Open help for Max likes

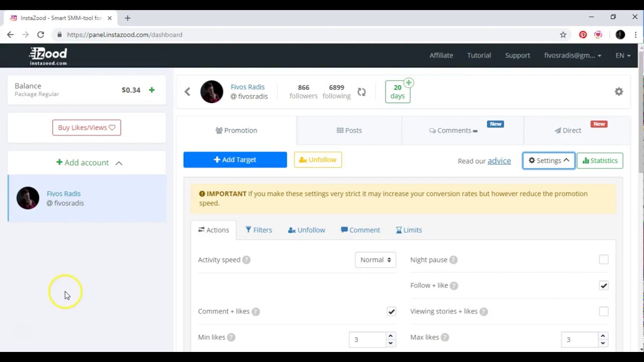(445, 337)
